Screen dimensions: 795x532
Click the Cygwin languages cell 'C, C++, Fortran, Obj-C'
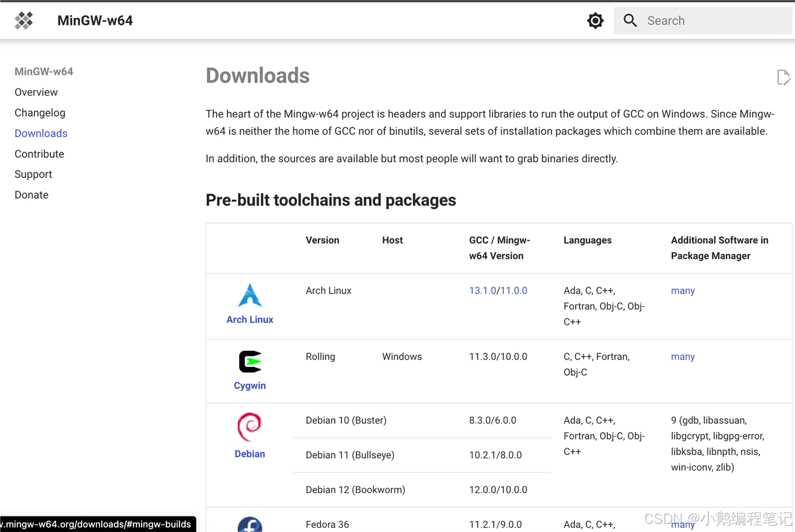point(596,364)
